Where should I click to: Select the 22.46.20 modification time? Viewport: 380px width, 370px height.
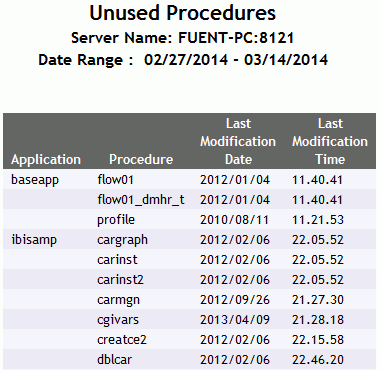pos(318,360)
